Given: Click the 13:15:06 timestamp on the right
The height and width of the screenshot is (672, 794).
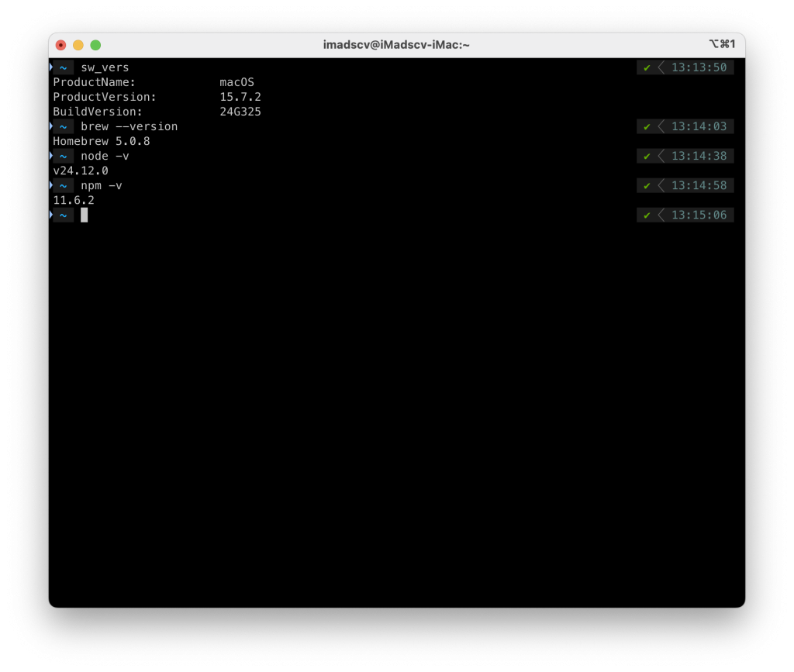Looking at the screenshot, I should [x=699, y=215].
